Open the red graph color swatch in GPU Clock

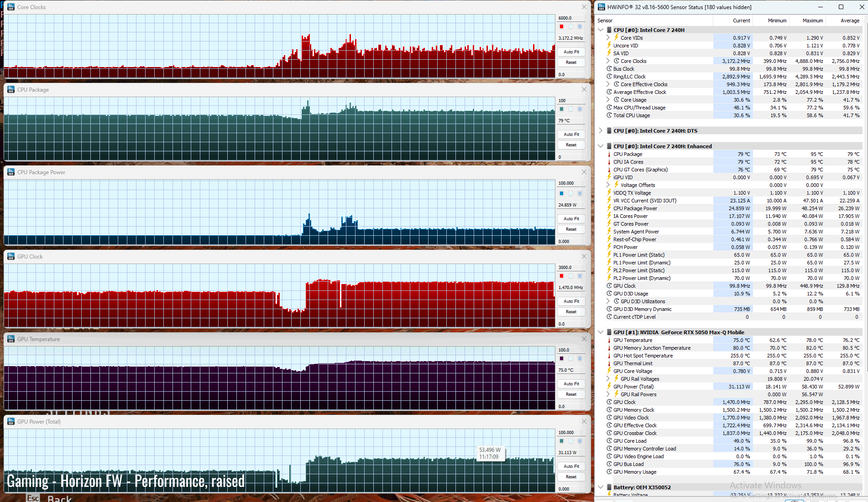[x=561, y=276]
